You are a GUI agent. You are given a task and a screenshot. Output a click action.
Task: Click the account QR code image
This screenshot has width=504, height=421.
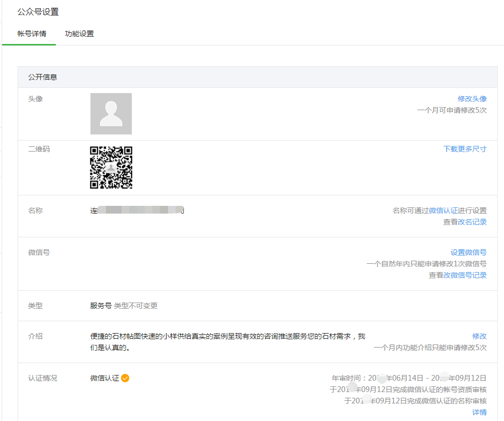coord(111,167)
